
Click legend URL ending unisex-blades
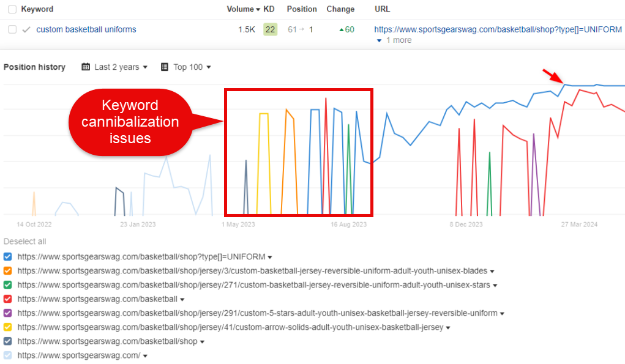coord(252,271)
